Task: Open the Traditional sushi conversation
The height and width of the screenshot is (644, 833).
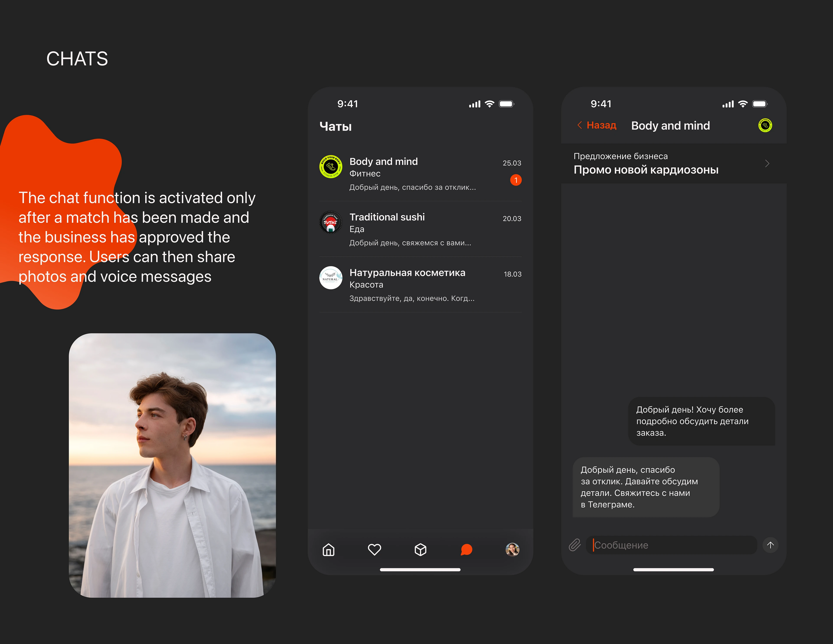Action: [x=412, y=229]
